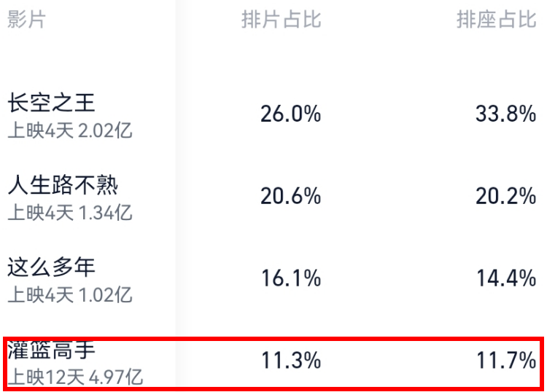Click 上映12天 4.97亿 box office subtitle
Viewport: 547px width, 392px height.
pos(75,377)
